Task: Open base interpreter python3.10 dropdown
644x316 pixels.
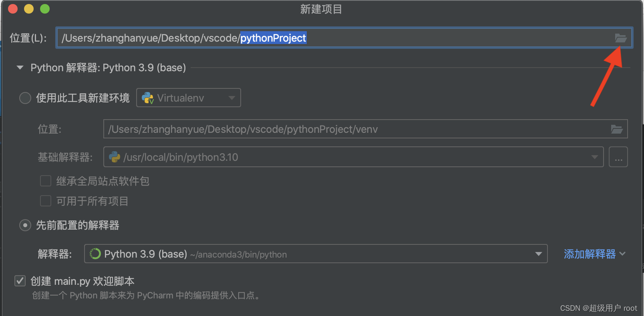Action: (x=354, y=157)
